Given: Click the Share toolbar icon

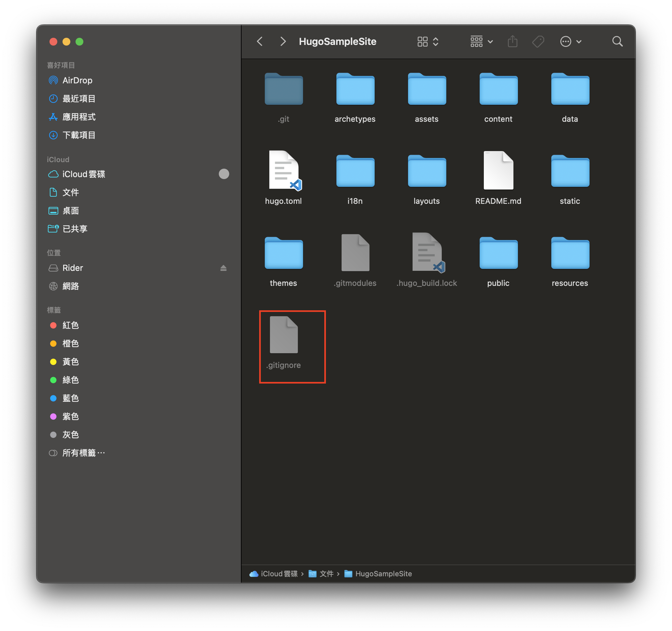Looking at the screenshot, I should [512, 42].
